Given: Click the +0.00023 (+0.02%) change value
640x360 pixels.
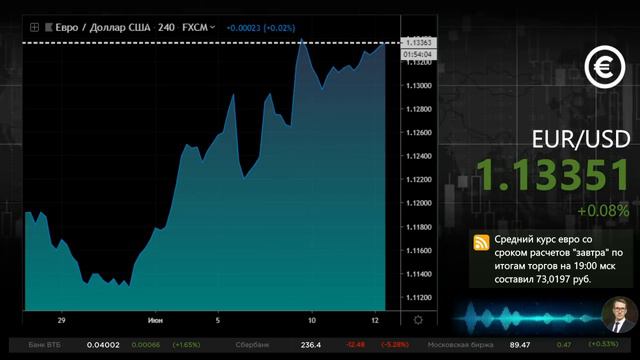Looking at the screenshot, I should (x=260, y=28).
